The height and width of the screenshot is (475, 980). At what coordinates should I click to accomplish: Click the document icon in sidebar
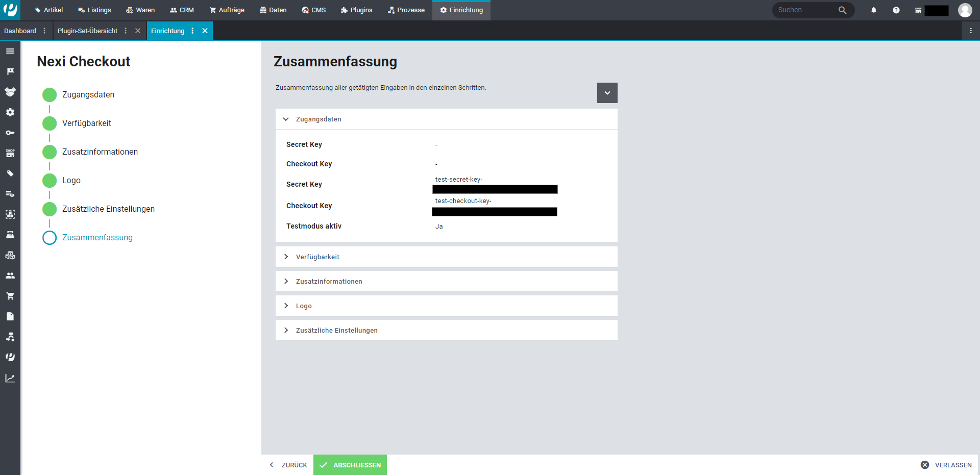10,316
